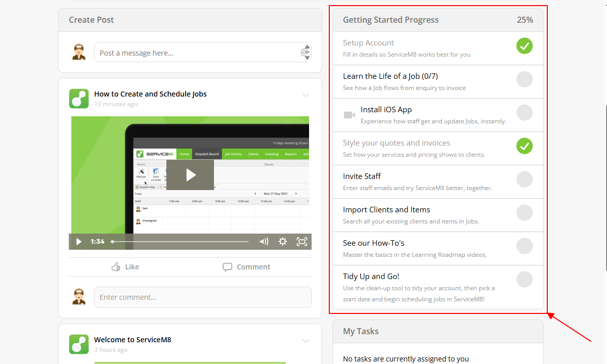Open the Setup Account step
This screenshot has width=607, height=364.
(438, 49)
